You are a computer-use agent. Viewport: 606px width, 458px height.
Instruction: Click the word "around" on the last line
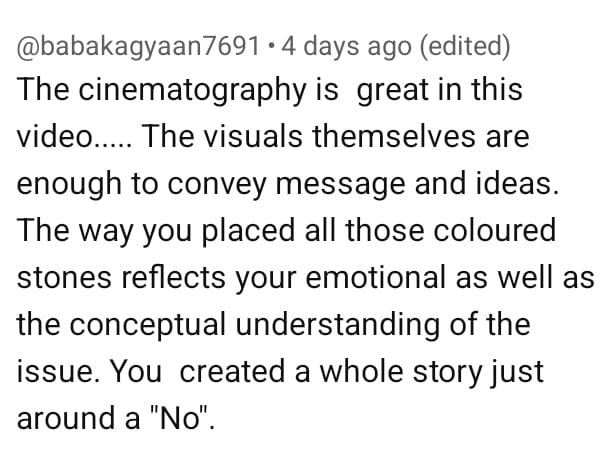66,419
